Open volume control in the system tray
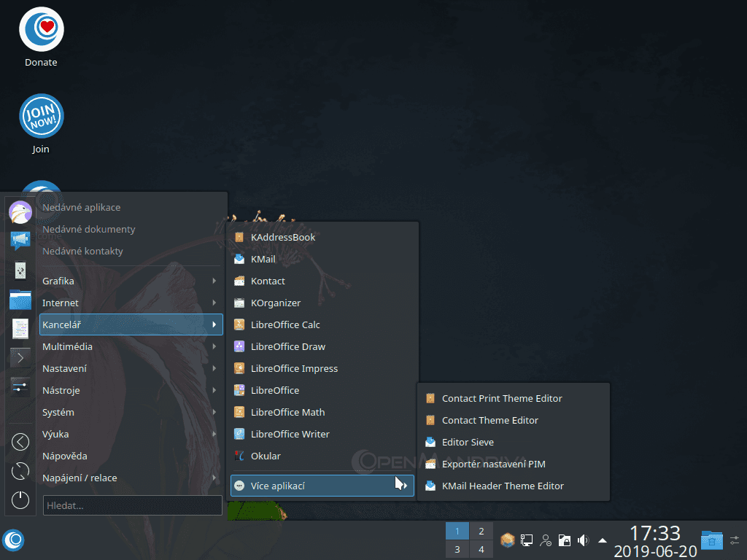The height and width of the screenshot is (560, 747). tap(583, 540)
